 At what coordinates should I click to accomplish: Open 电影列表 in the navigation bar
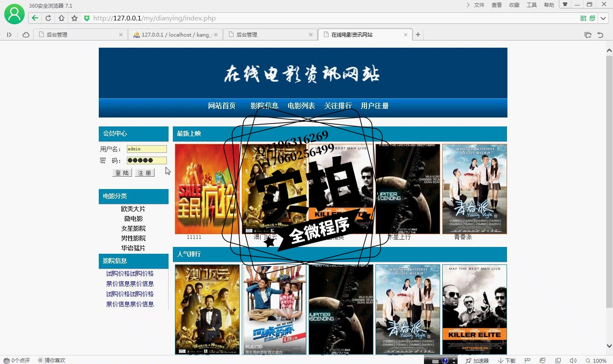pos(301,106)
